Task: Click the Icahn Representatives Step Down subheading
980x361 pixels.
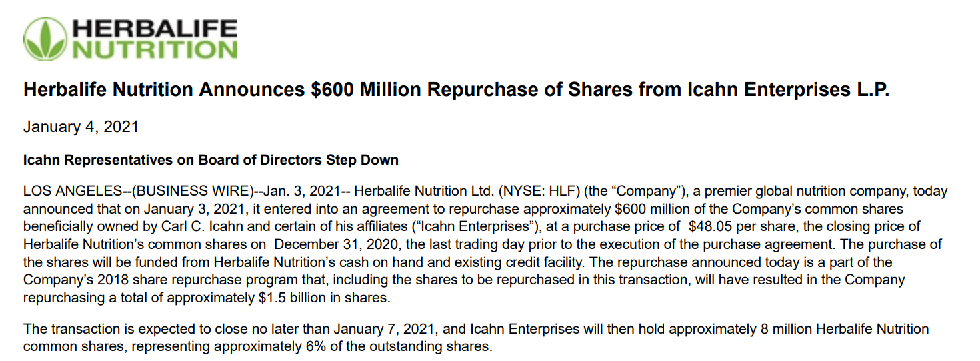Action: click(x=211, y=160)
